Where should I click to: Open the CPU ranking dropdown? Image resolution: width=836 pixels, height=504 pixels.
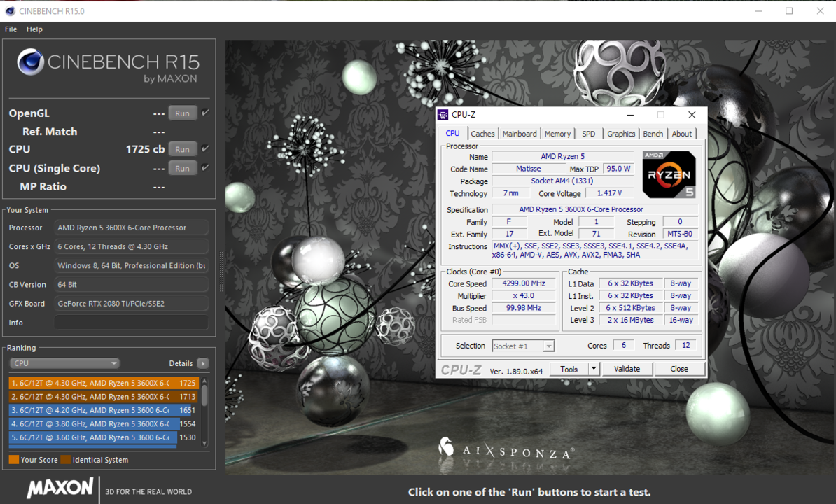pyautogui.click(x=64, y=363)
